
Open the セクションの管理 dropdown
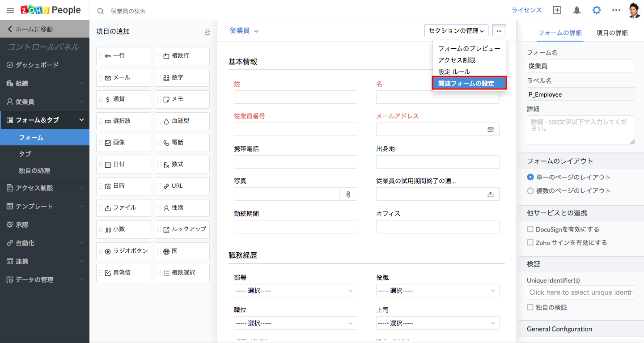coord(456,30)
